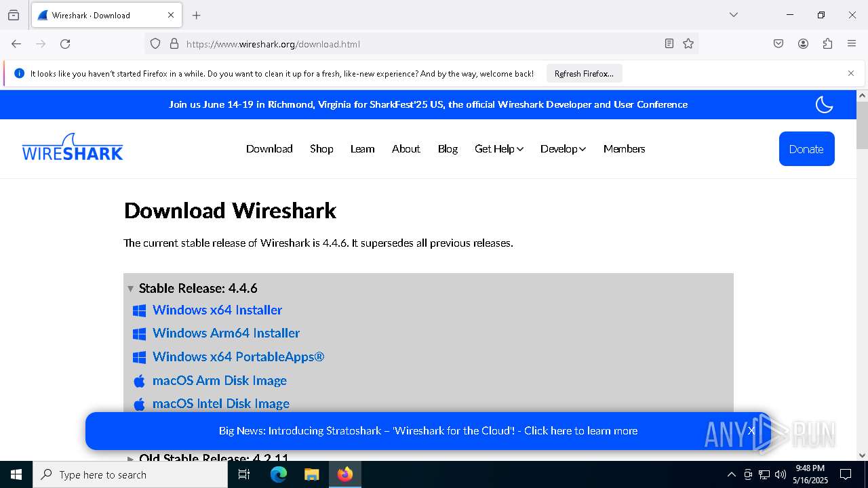
Task: Expand the Develop dropdown menu
Action: coord(563,148)
